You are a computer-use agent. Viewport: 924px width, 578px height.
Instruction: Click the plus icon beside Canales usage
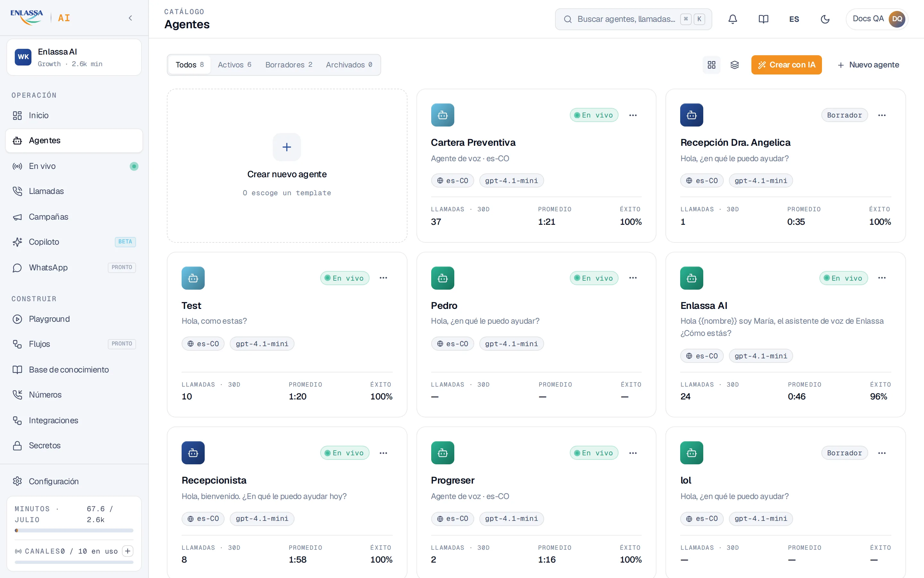pos(127,551)
